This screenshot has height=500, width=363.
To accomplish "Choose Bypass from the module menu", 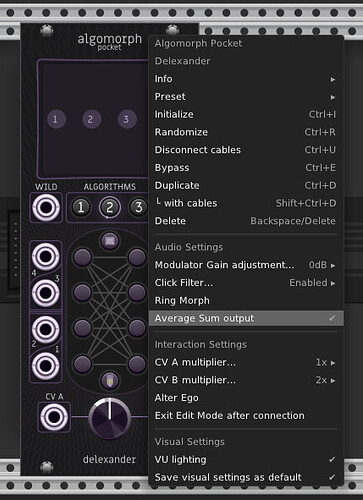I will (x=246, y=168).
